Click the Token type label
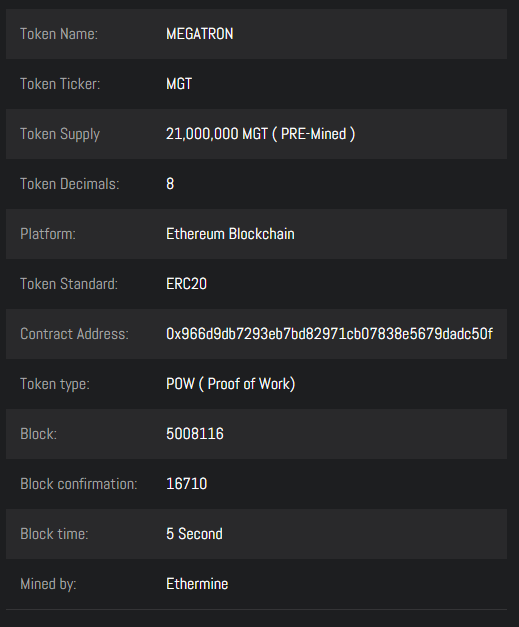Viewport: 519px width, 627px height. coord(55,384)
